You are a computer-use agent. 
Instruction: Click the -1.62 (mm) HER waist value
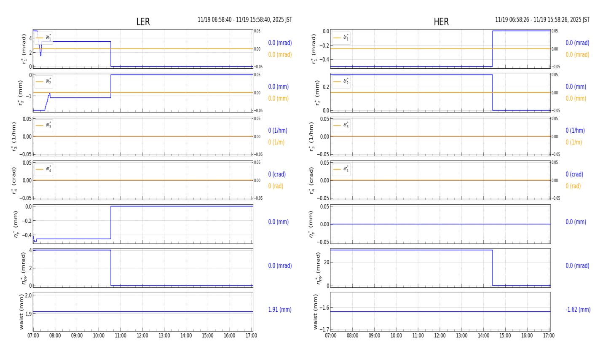pyautogui.click(x=578, y=310)
